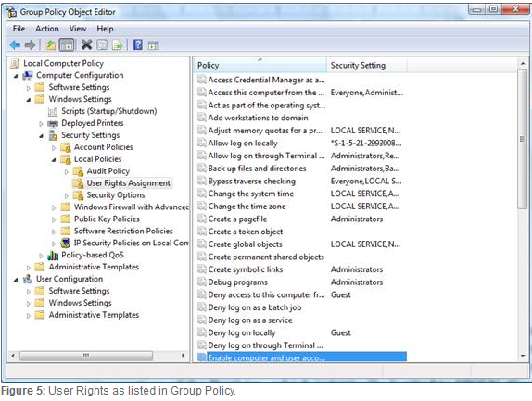This screenshot has width=532, height=401.
Task: Click the Back arrow toolbar icon
Action: [15, 44]
